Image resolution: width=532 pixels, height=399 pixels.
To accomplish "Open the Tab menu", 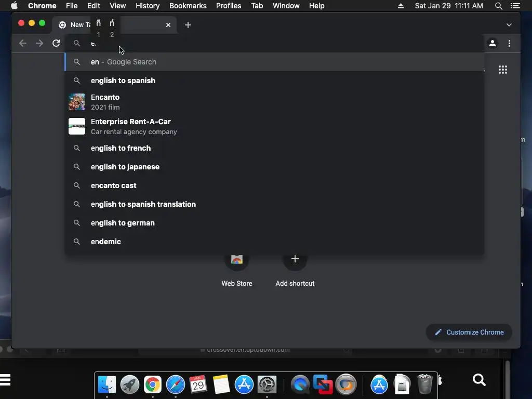I will click(x=257, y=6).
